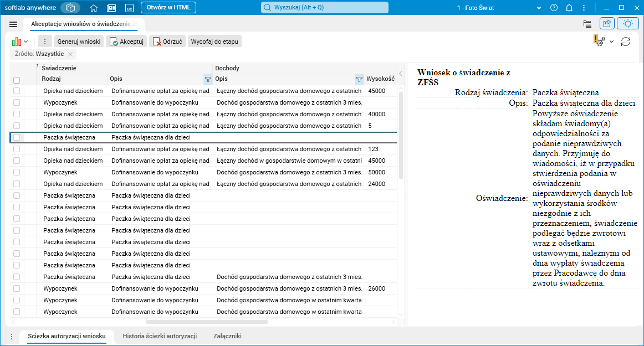Check the row with Wysokość 123

17,149
